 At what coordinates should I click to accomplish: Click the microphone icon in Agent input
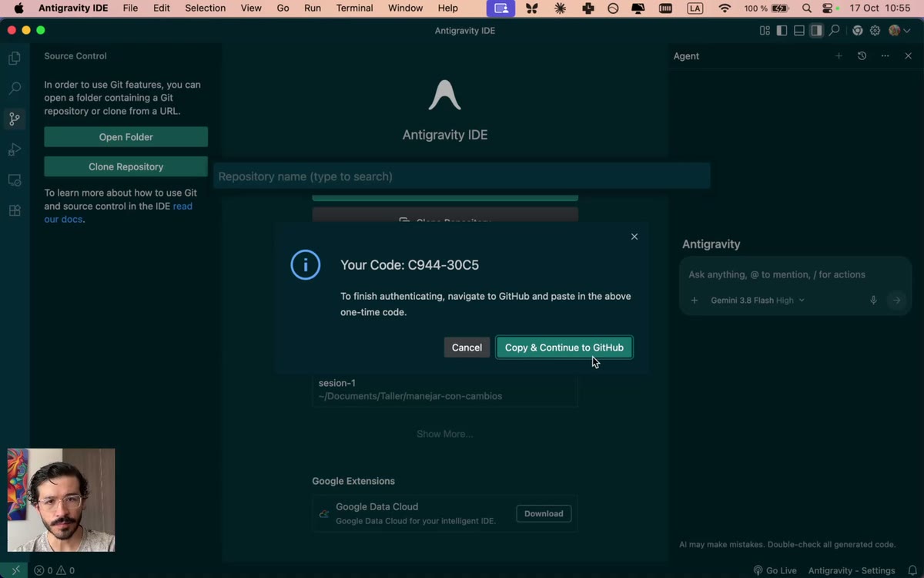click(873, 301)
